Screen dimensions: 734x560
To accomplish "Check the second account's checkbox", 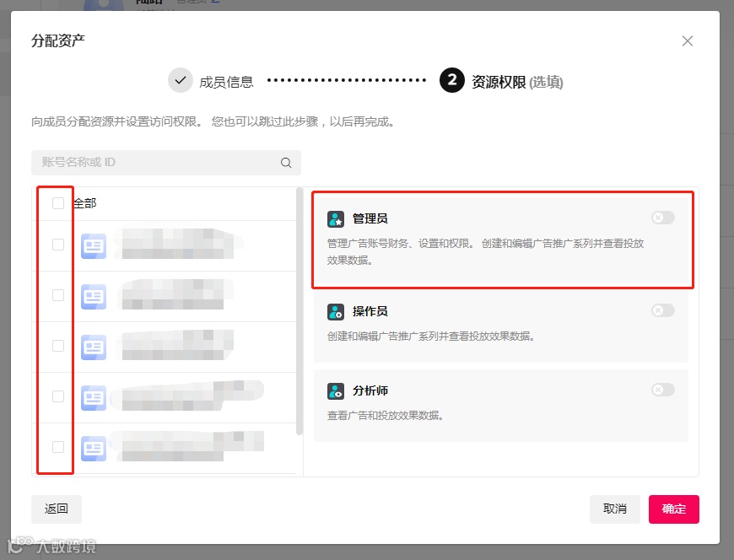I will 58,294.
